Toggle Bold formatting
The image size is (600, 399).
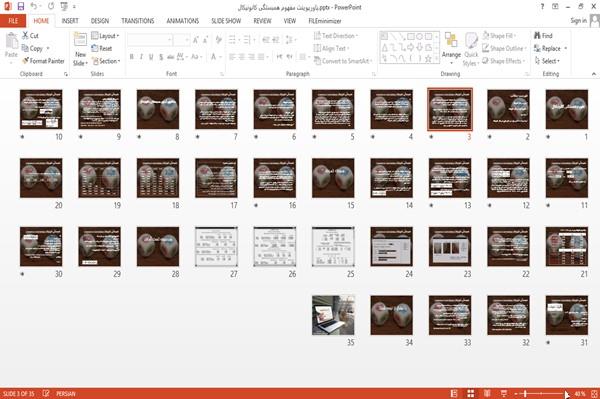[132, 57]
